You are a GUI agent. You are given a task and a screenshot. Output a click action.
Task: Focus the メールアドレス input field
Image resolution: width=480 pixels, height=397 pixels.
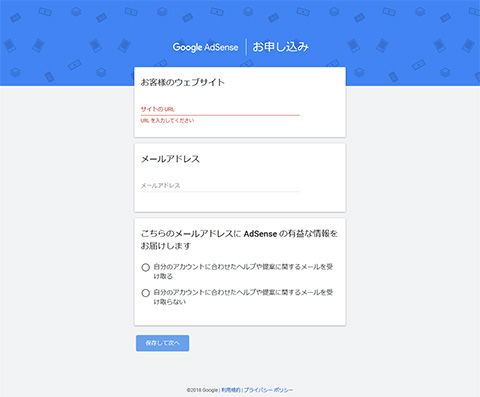[220, 186]
